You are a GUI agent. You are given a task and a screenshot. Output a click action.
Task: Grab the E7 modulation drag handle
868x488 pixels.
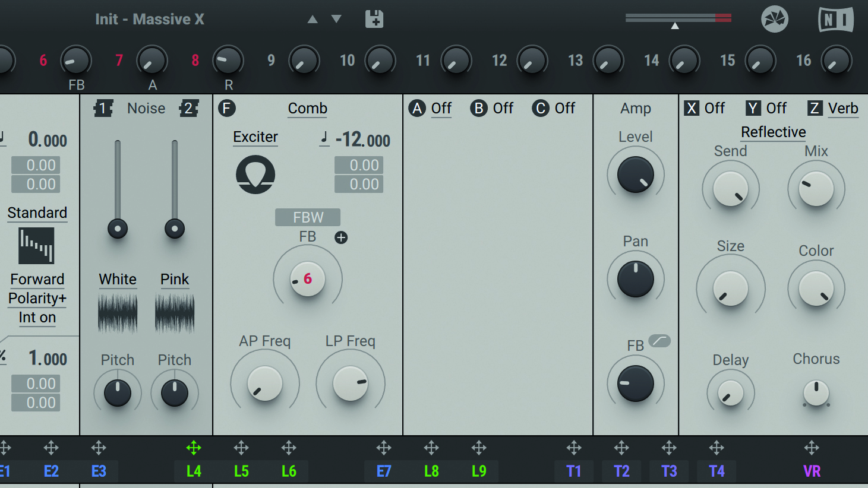pyautogui.click(x=384, y=448)
